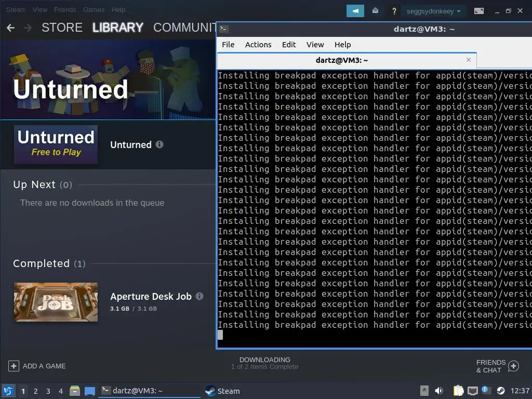Click the eject removable media tray icon
The image size is (532, 399).
click(424, 391)
